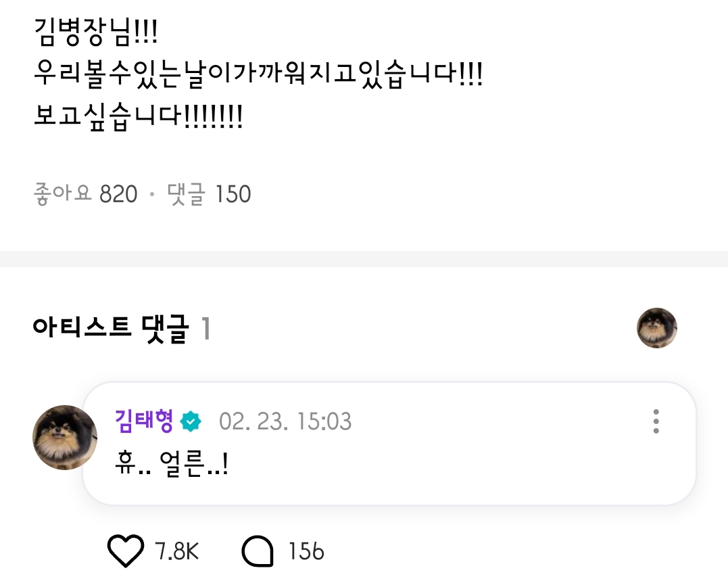Tap empty space inside 김태형's comment bubble
Screen dimensions: 728x583
(464, 465)
